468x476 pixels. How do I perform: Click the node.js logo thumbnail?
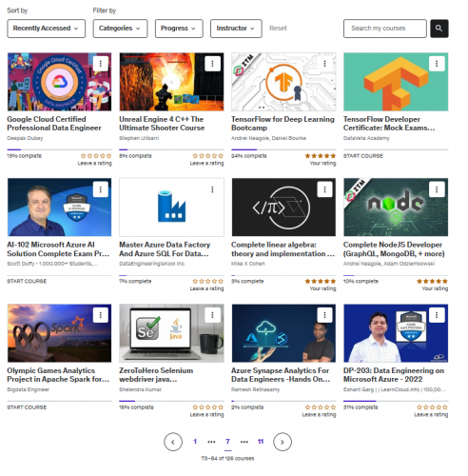pyautogui.click(x=396, y=208)
